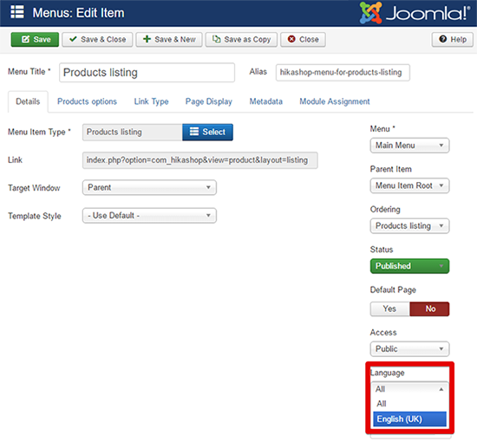Open the Target Window dropdown
477x448 pixels.
[149, 187]
